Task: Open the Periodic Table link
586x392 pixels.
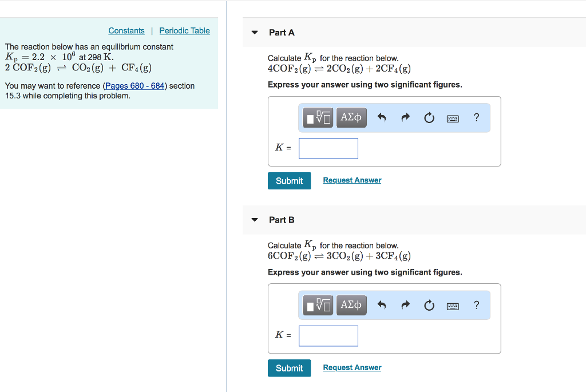Action: point(185,31)
